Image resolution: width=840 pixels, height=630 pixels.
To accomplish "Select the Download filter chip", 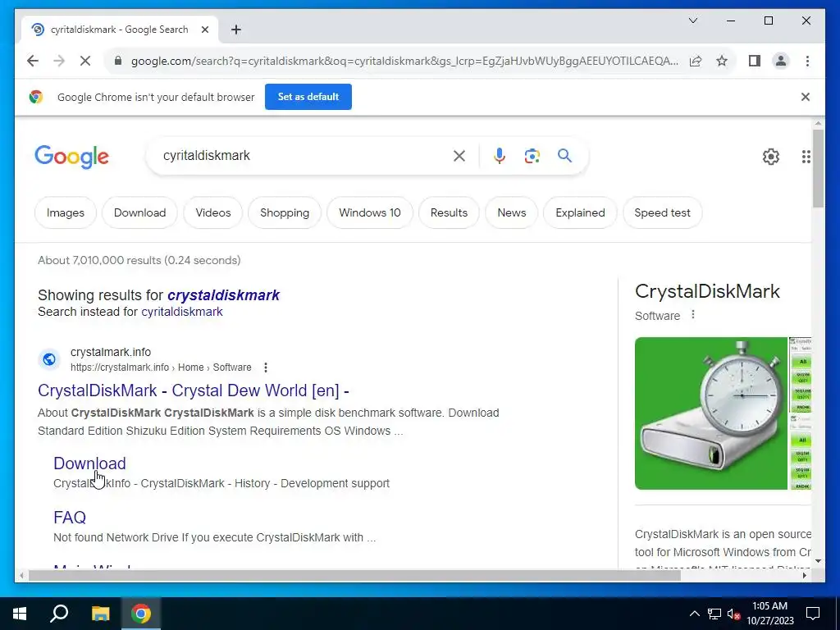I will coord(139,212).
